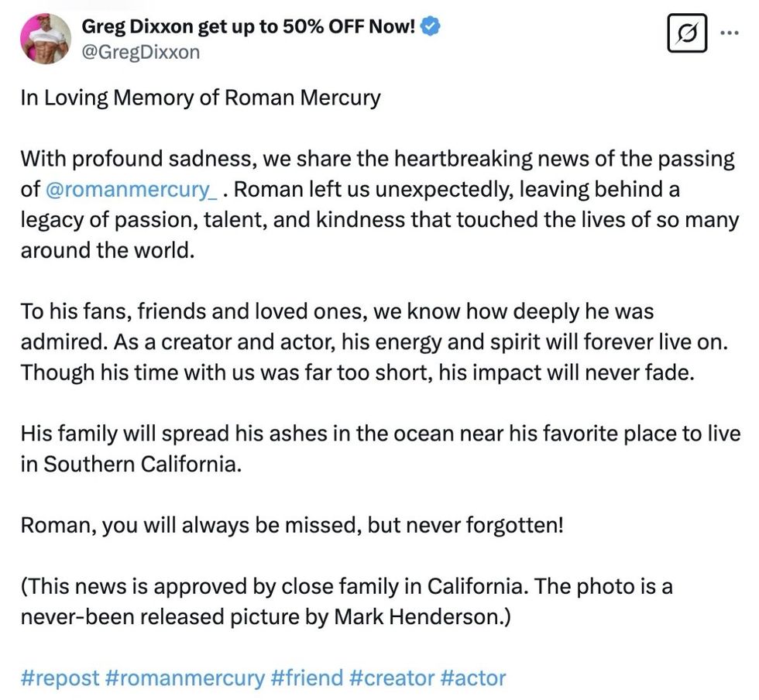The width and height of the screenshot is (759, 700).
Task: Open the @GregDixxon handle
Action: (x=140, y=52)
